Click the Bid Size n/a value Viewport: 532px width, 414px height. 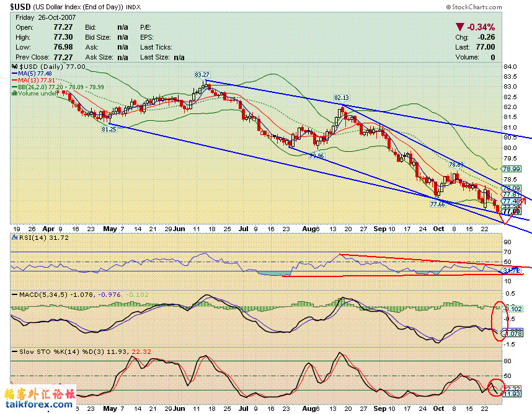(123, 37)
